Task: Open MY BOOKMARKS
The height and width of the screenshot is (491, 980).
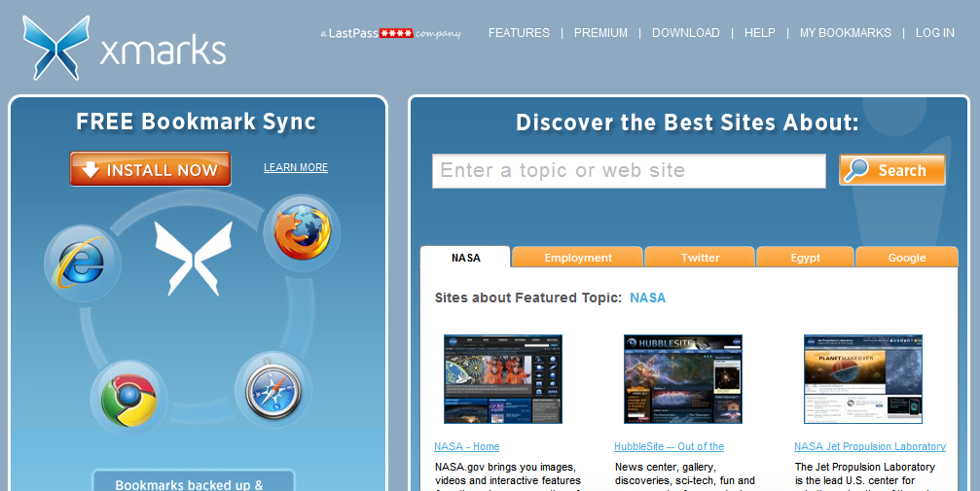Action: 845,33
